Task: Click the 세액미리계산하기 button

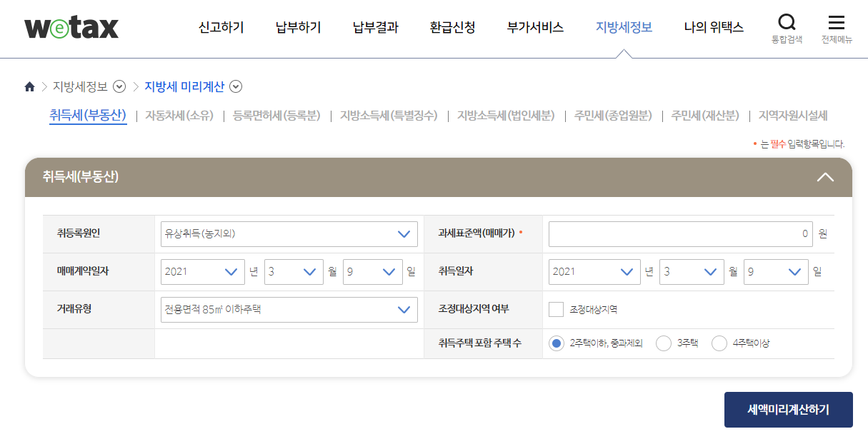Action: coord(789,410)
